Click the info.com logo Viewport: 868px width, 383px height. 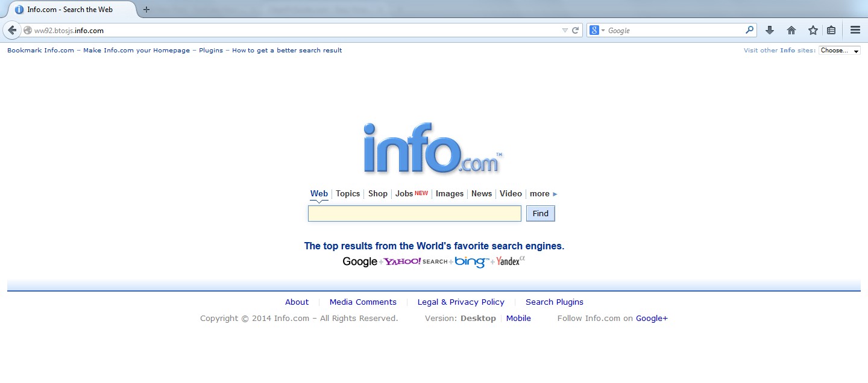[x=433, y=148]
